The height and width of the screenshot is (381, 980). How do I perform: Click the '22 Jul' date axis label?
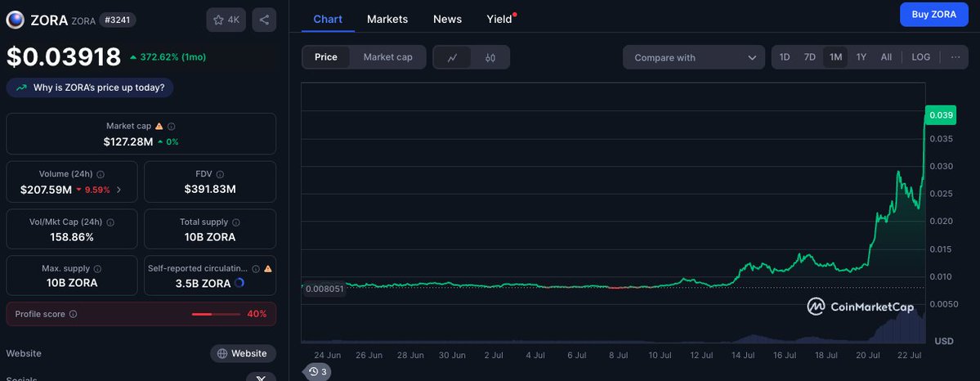pos(909,355)
